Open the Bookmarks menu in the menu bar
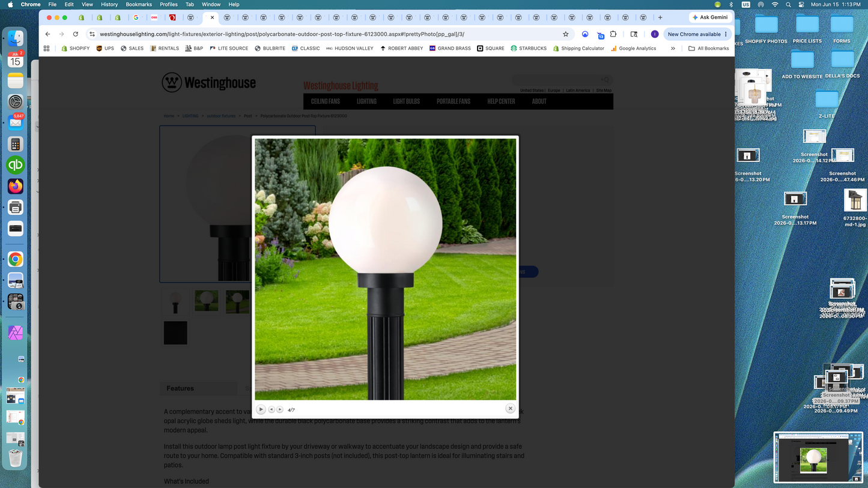 pos(139,4)
